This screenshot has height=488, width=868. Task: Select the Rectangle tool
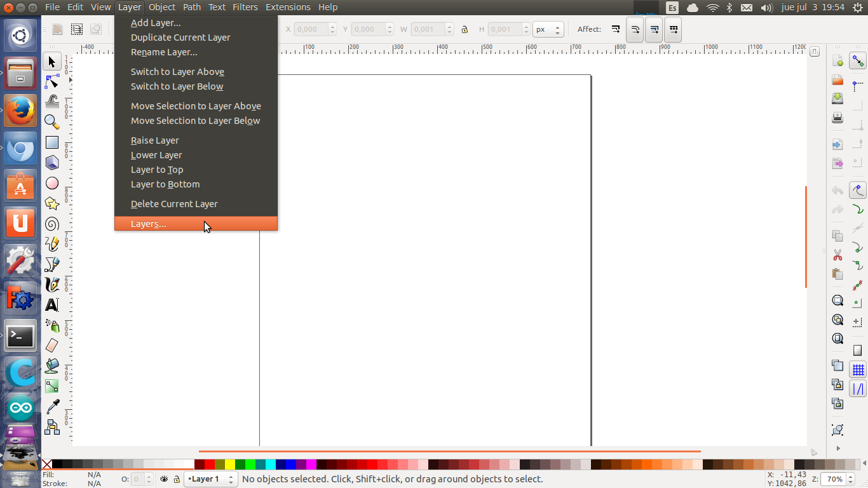52,142
